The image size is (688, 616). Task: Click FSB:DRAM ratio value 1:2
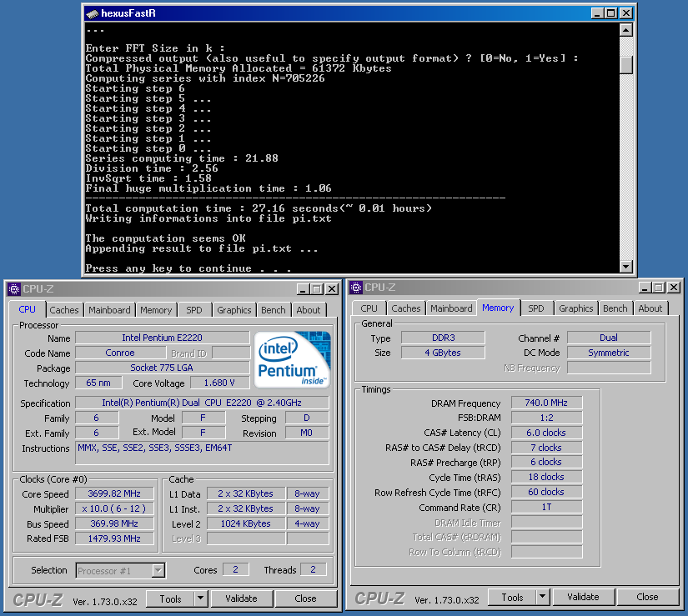[x=547, y=418]
